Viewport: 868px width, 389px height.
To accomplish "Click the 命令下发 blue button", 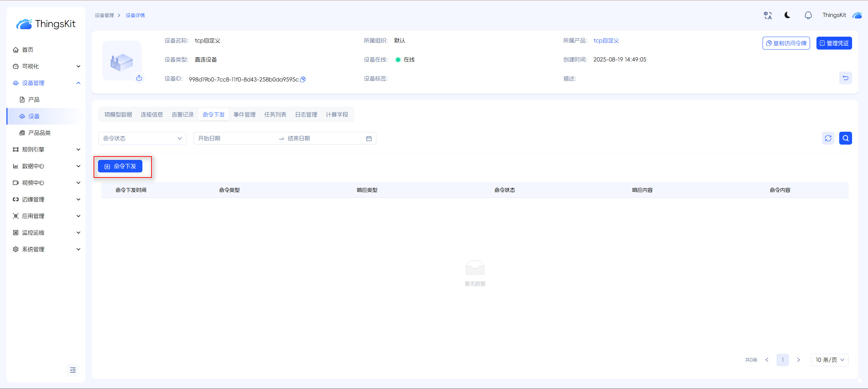I will 120,166.
